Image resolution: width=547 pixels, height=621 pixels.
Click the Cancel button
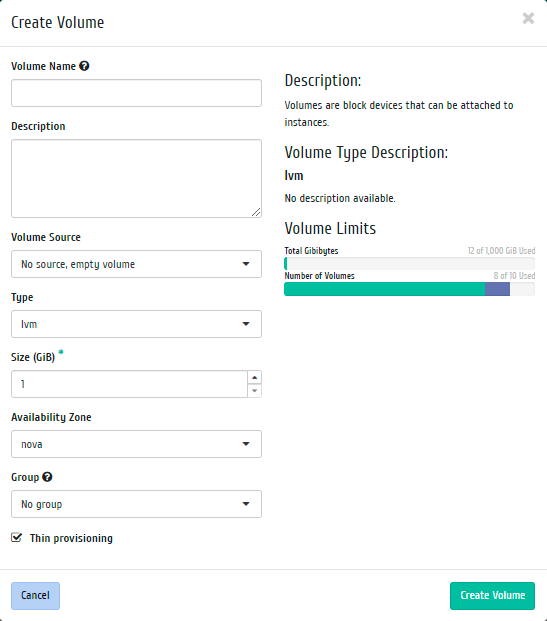pyautogui.click(x=35, y=596)
